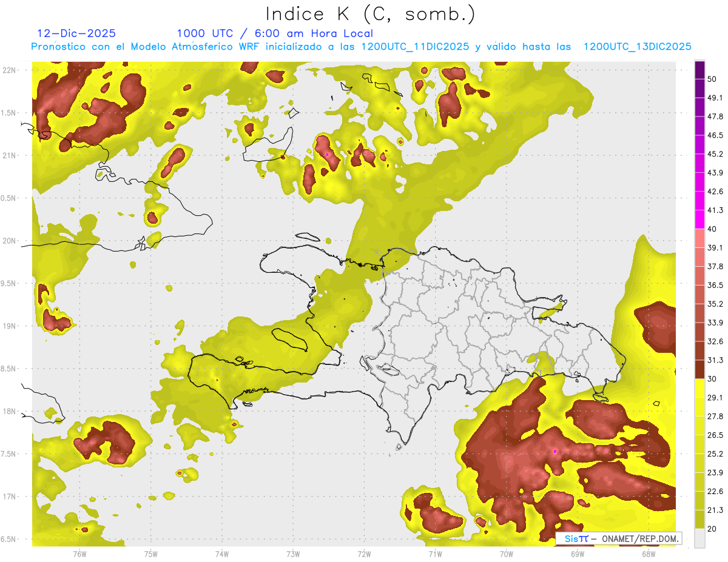Click the '70W' longitude label
This screenshot has height=562, width=728.
point(507,554)
